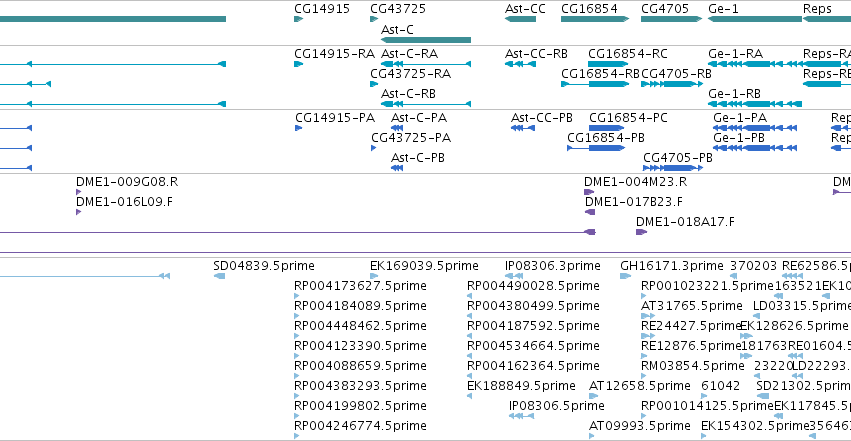851x441 pixels.
Task: Click protein Ge-1-PA
Action: click(x=740, y=118)
